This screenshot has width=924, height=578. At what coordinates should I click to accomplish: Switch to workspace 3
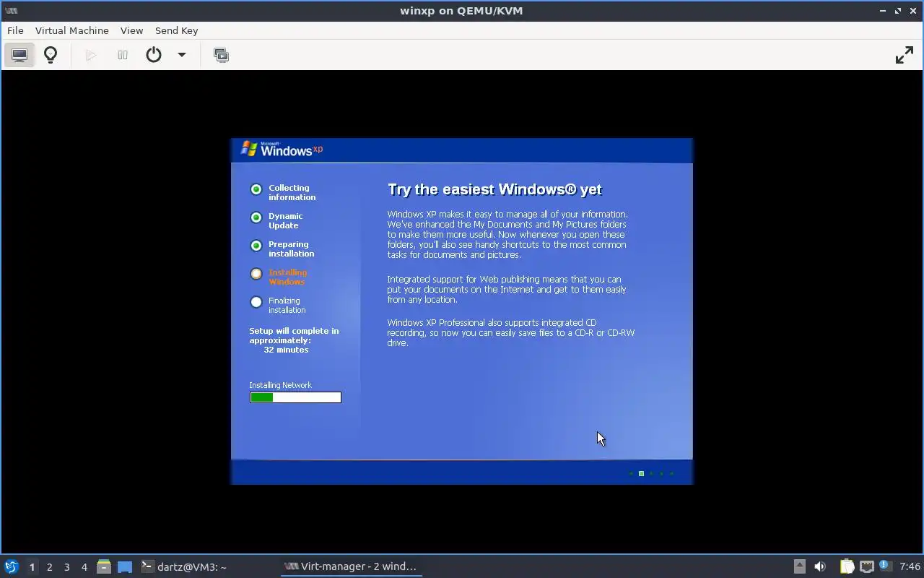(66, 567)
